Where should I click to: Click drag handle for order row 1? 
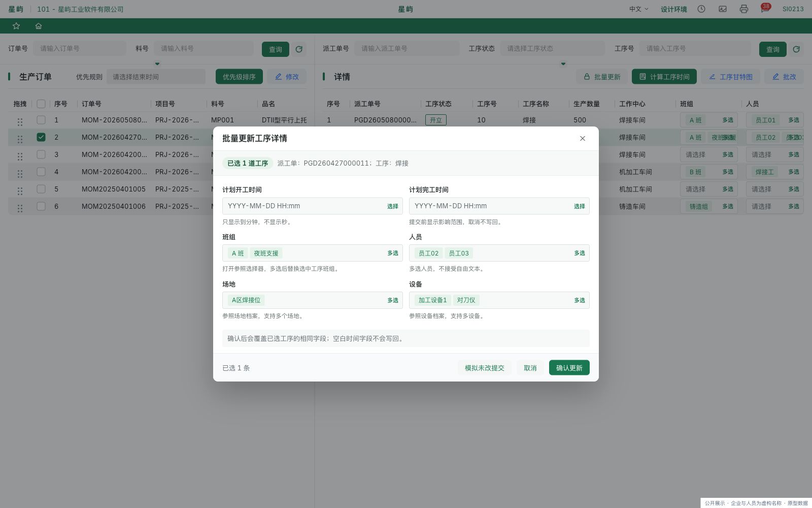[20, 122]
